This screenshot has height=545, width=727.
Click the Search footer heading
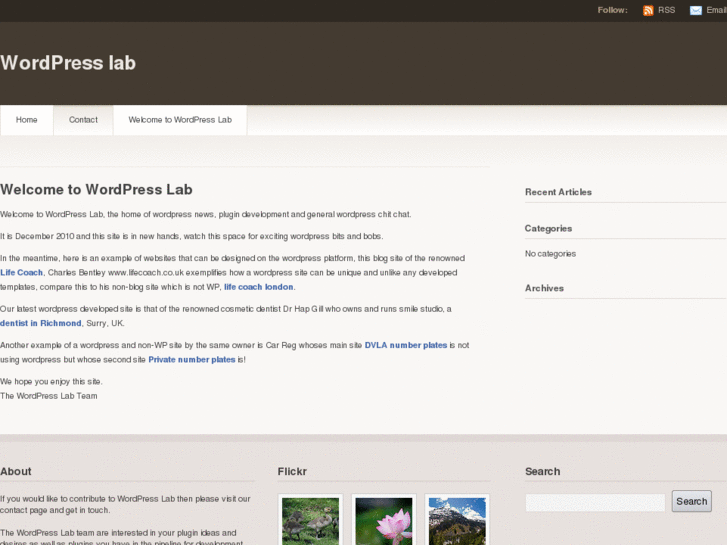point(542,472)
